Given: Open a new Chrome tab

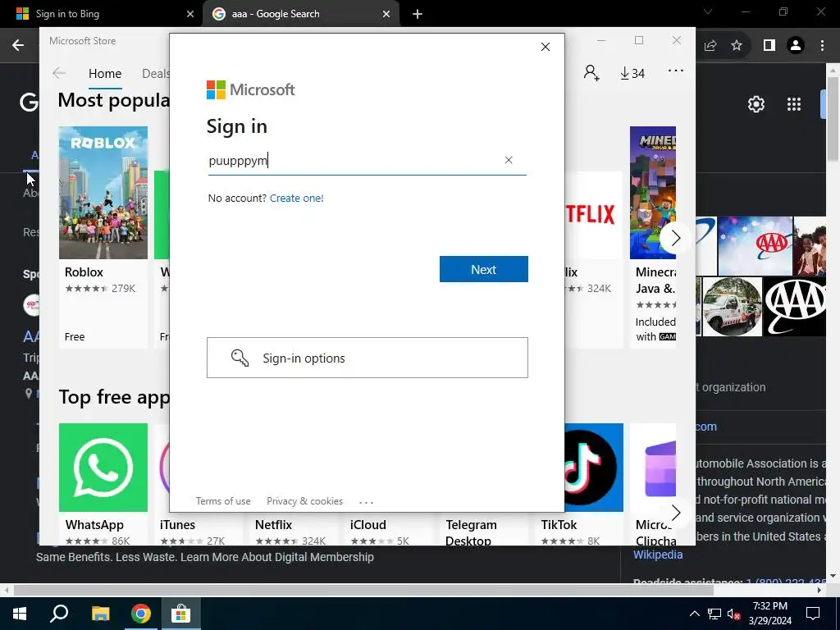Looking at the screenshot, I should (418, 14).
